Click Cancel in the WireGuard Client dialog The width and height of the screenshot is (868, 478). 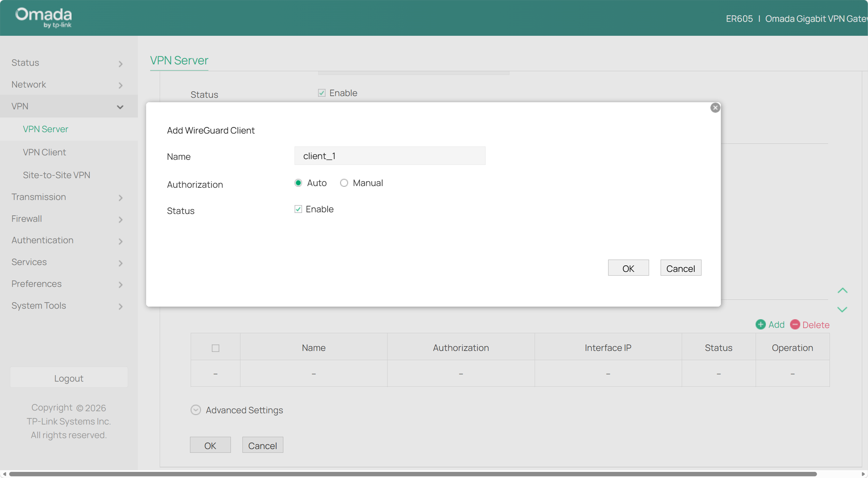(680, 268)
